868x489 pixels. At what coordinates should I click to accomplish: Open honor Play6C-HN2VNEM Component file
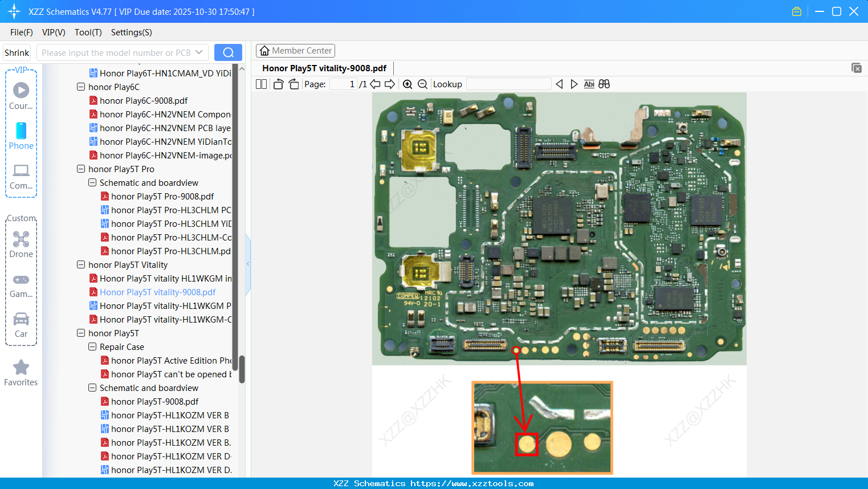click(160, 115)
